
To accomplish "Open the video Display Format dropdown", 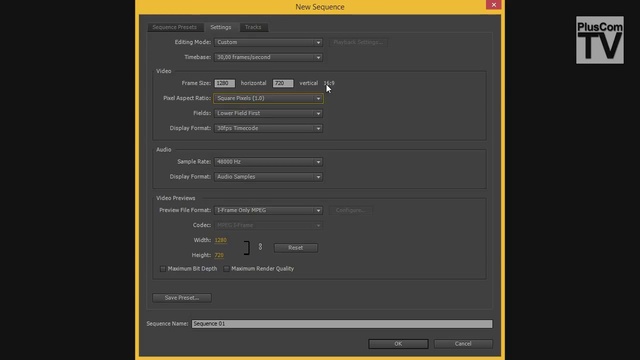I will pos(268,129).
